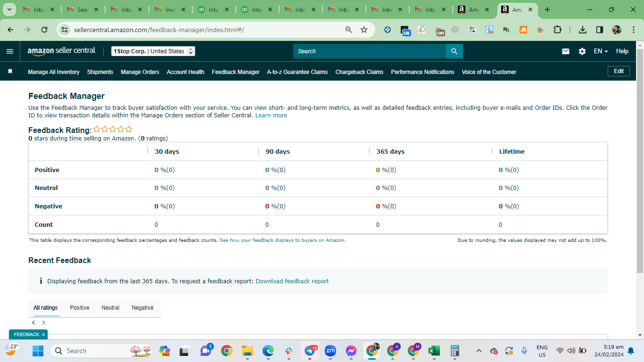This screenshot has height=362, width=644.
Task: Reload the page with the refresh button
Action: click(44, 30)
